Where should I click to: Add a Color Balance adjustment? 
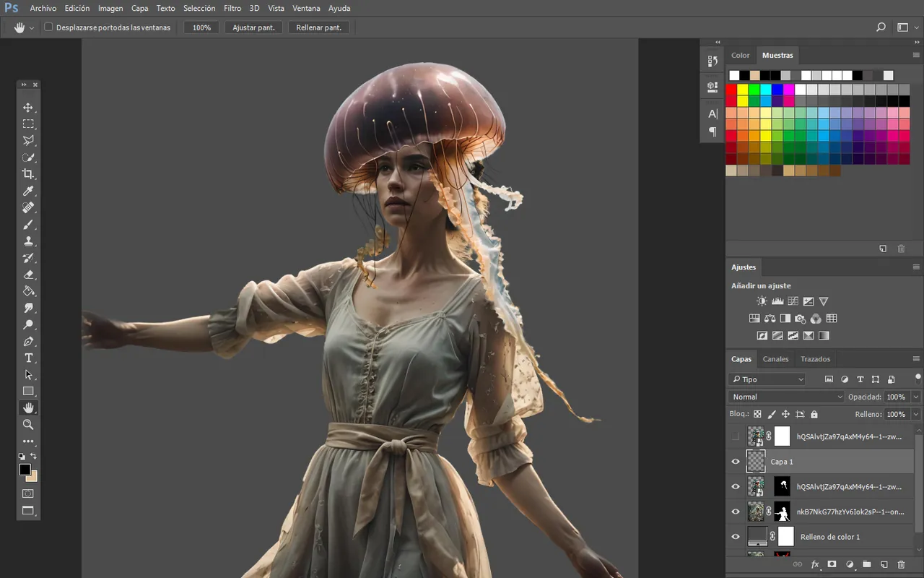770,319
